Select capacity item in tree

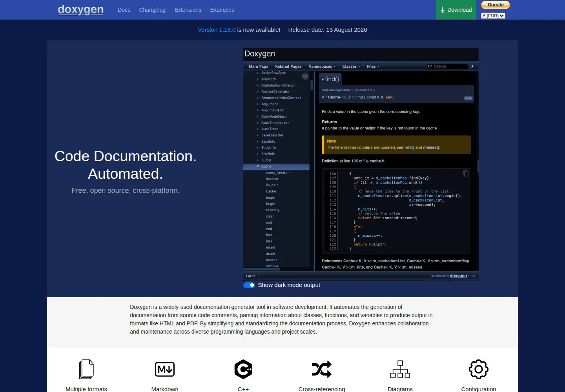pos(273,210)
